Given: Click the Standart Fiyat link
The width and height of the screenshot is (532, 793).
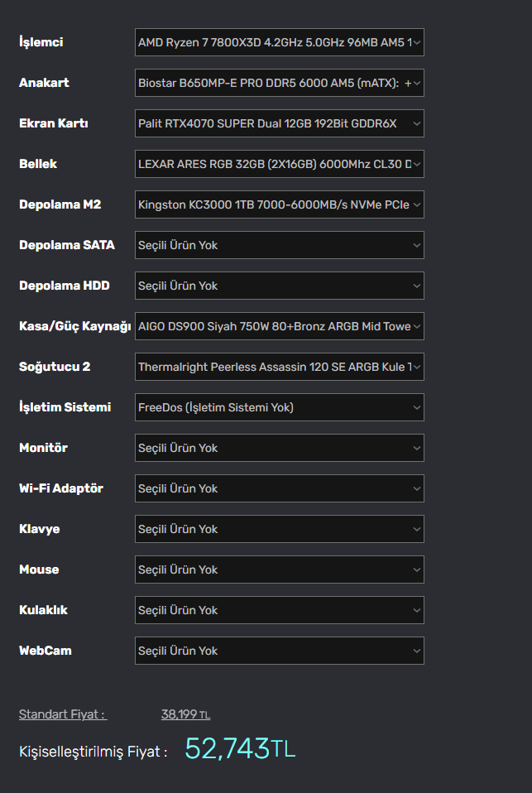Looking at the screenshot, I should 63,714.
